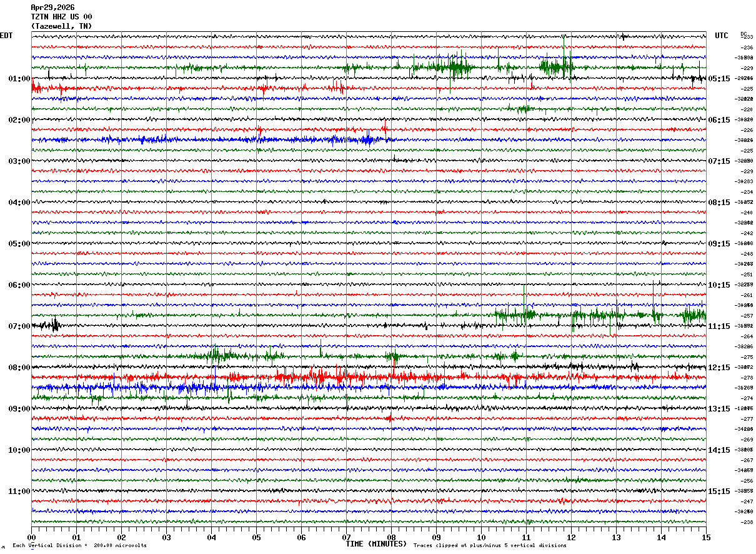Screen dimensions: 756x554
Task: Click minute tick 15 on bottom axis
Action: 706,537
